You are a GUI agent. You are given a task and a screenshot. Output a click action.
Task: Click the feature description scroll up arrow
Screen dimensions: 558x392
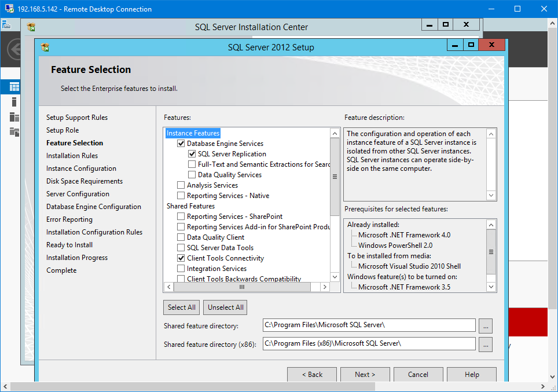(x=491, y=134)
